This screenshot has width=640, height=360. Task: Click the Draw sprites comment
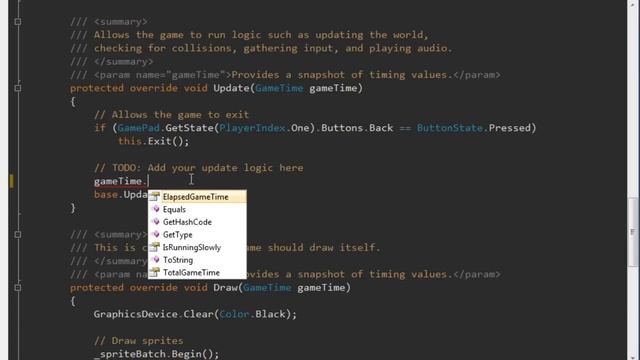[139, 341]
